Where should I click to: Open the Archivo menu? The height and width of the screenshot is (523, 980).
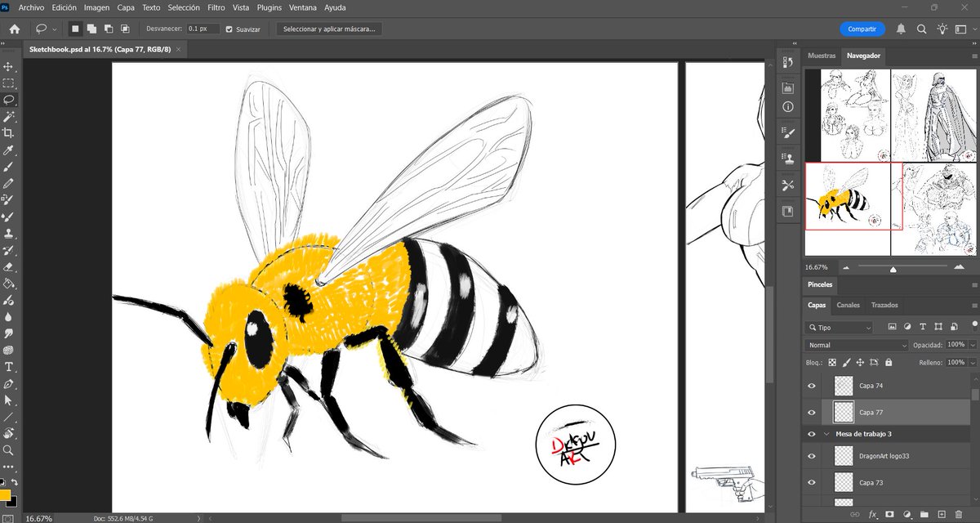point(31,7)
